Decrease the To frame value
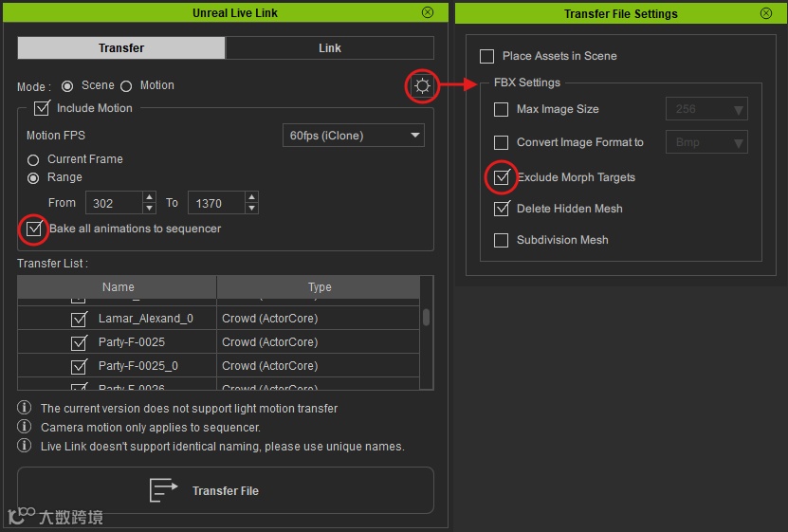Viewport: 788px width, 532px height. (x=252, y=209)
